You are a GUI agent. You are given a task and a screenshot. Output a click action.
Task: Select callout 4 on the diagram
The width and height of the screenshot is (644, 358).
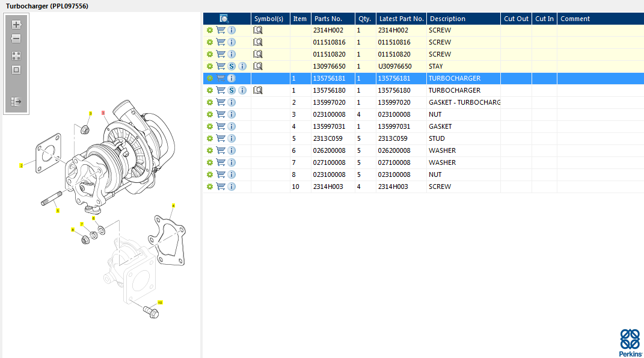pyautogui.click(x=173, y=206)
